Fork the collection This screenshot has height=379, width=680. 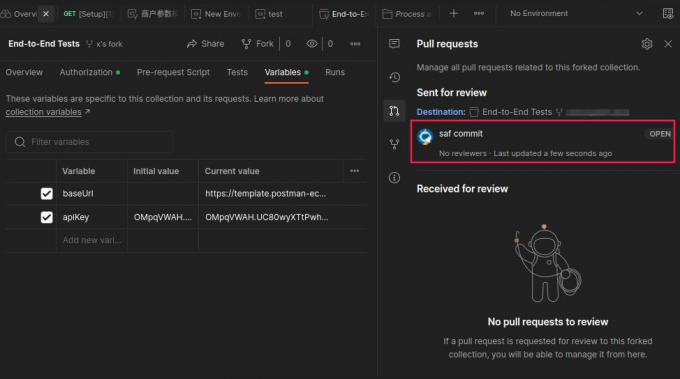(258, 44)
